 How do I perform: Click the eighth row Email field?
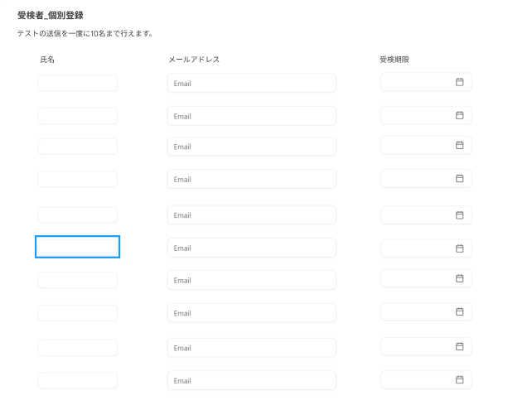[x=251, y=313]
